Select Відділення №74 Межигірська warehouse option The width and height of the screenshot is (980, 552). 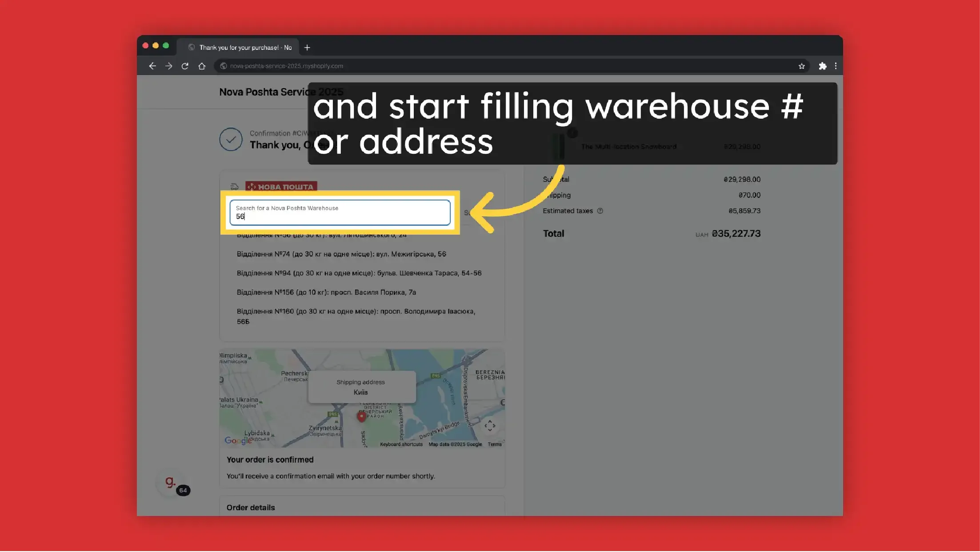point(341,254)
